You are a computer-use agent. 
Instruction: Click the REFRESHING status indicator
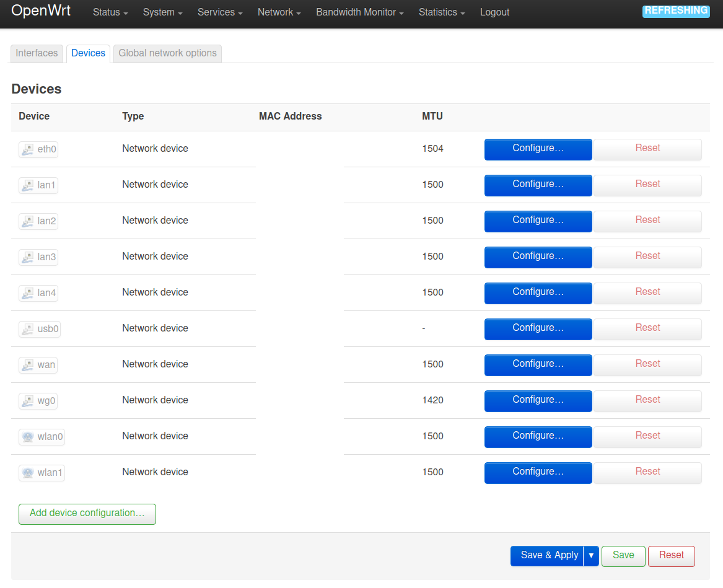(676, 11)
